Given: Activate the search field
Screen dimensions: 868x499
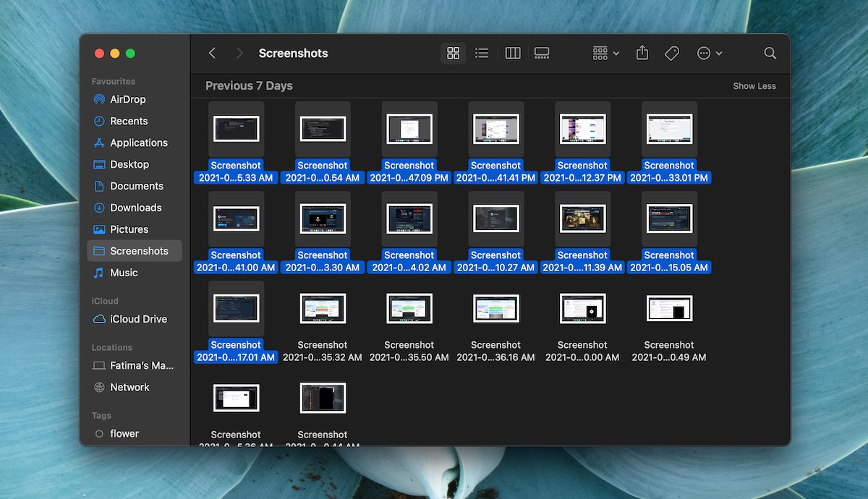Looking at the screenshot, I should click(770, 53).
